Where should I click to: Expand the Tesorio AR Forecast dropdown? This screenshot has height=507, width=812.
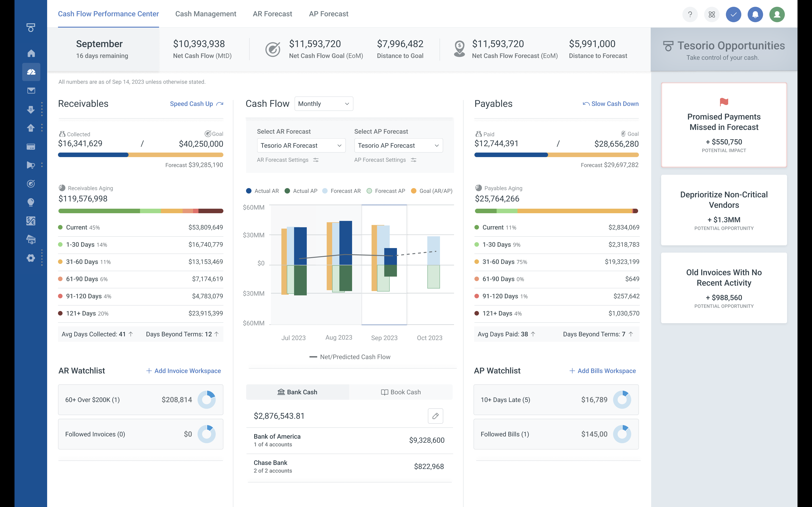click(301, 146)
